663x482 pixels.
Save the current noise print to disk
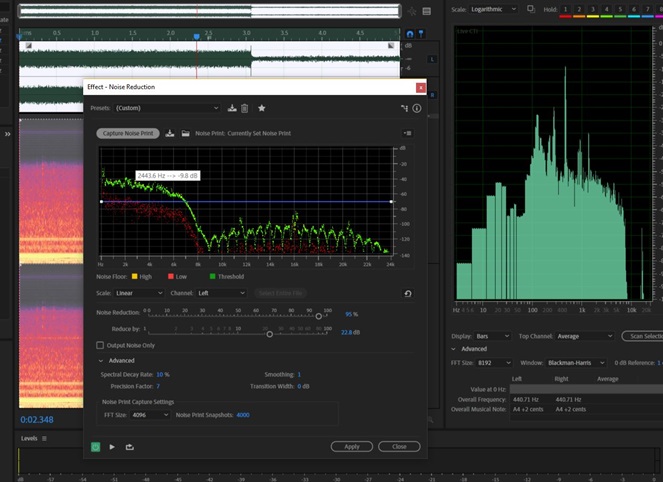click(170, 133)
